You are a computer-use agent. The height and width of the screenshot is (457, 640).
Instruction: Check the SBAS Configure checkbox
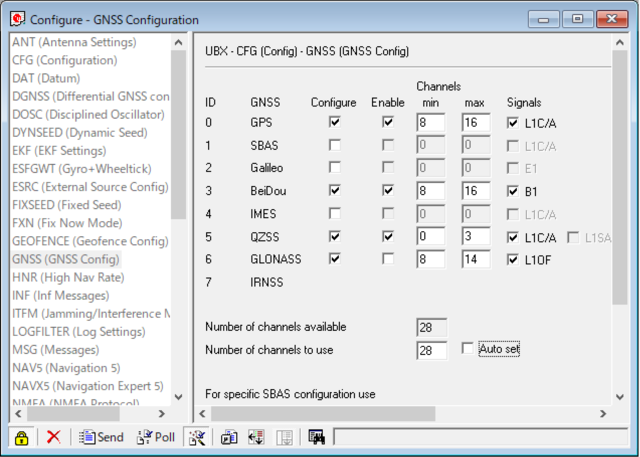click(335, 145)
